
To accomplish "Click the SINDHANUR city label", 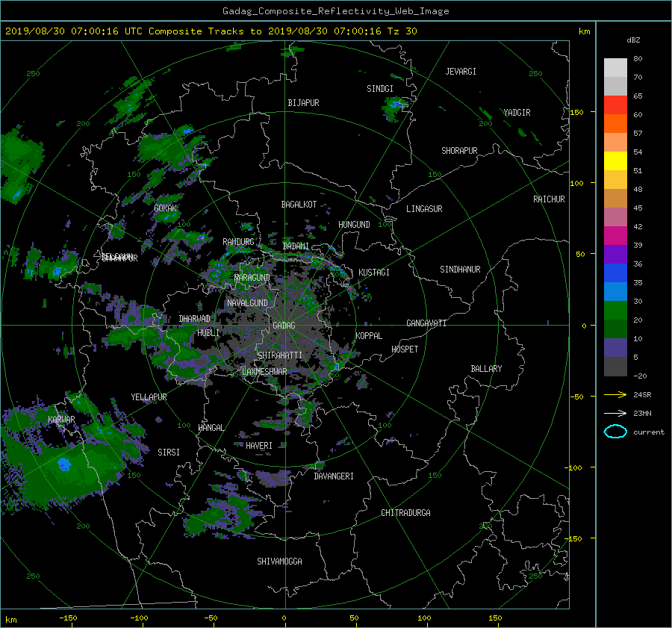I will (x=460, y=270).
